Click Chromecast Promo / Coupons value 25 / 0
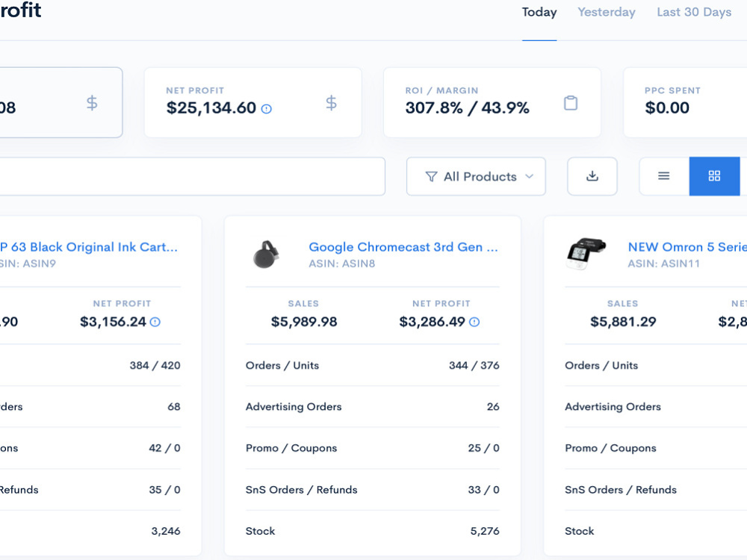The image size is (747, 560). (x=483, y=448)
